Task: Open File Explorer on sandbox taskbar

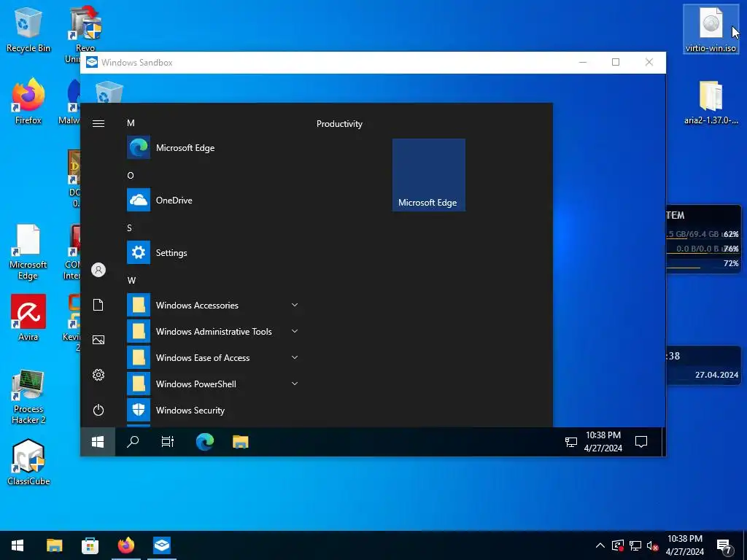Action: coord(241,442)
